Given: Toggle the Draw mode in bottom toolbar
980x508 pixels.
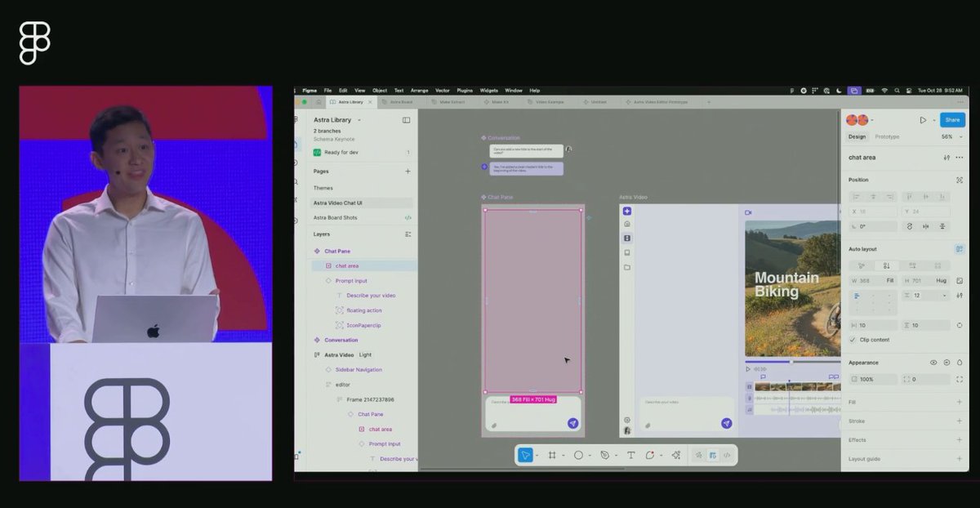Looking at the screenshot, I should [699, 455].
